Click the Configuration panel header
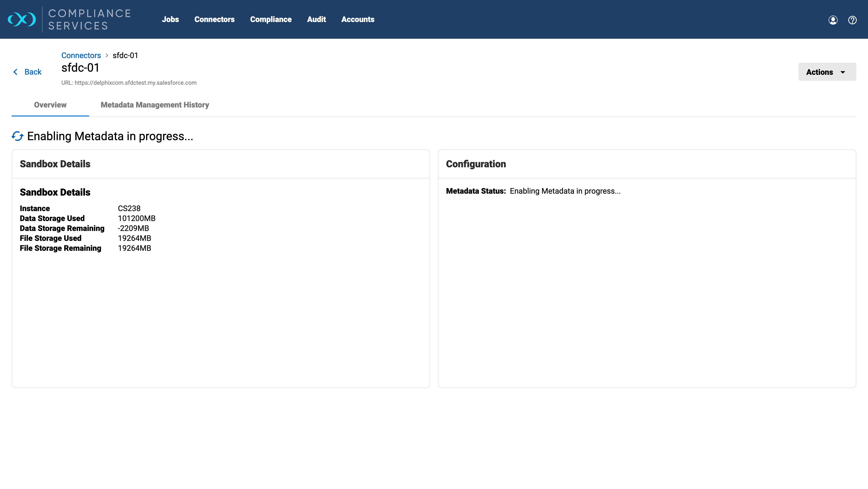Screen dimensions: 868x489 tap(476, 164)
